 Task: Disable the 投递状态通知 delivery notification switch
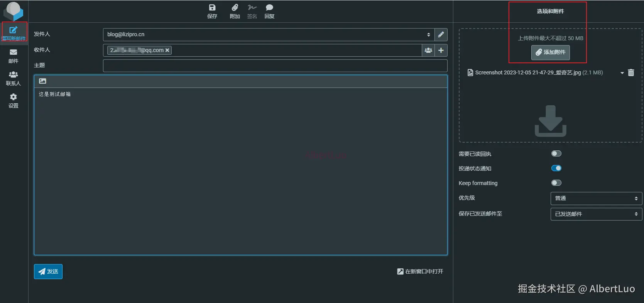(x=556, y=168)
